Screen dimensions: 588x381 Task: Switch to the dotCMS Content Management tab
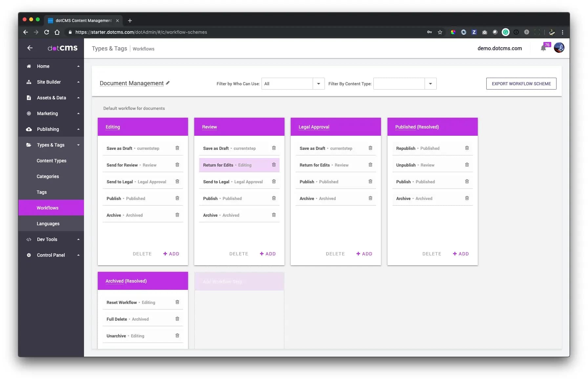click(83, 20)
